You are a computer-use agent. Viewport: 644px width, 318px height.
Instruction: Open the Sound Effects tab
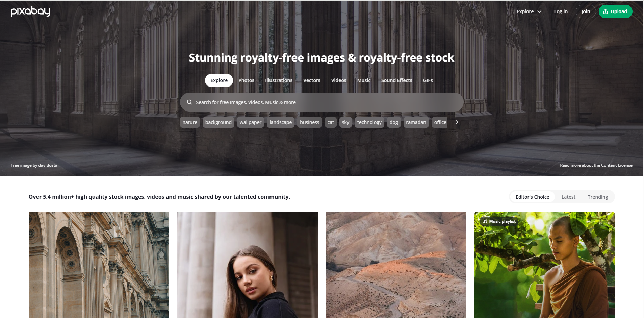point(396,80)
